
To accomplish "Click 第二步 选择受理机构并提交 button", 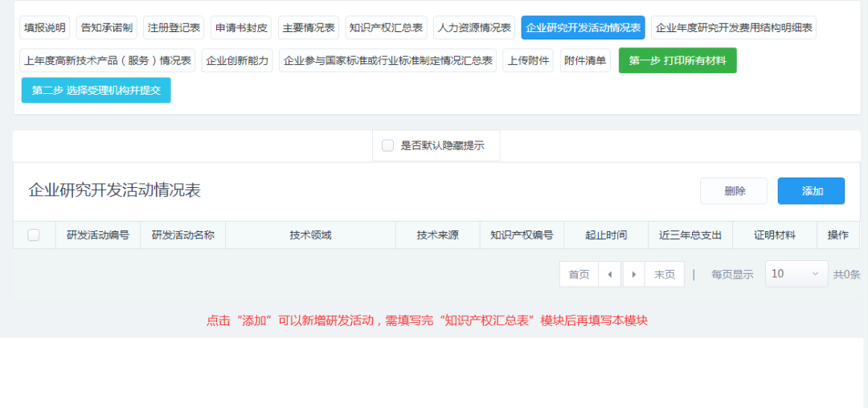I will [96, 91].
